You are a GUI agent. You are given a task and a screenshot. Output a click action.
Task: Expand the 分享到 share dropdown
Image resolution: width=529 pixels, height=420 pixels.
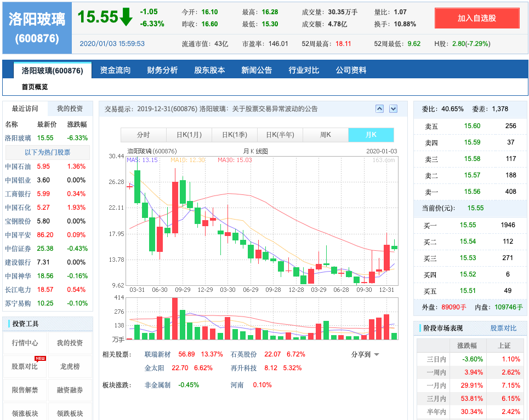(365, 354)
